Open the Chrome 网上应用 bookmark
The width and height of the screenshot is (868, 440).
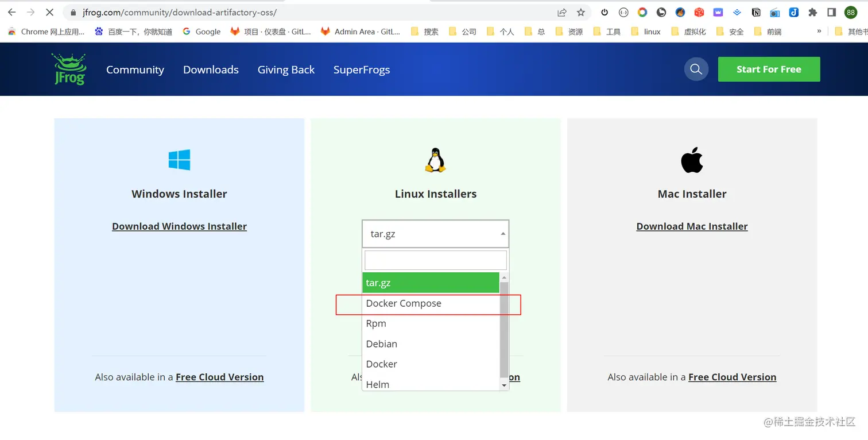point(46,32)
